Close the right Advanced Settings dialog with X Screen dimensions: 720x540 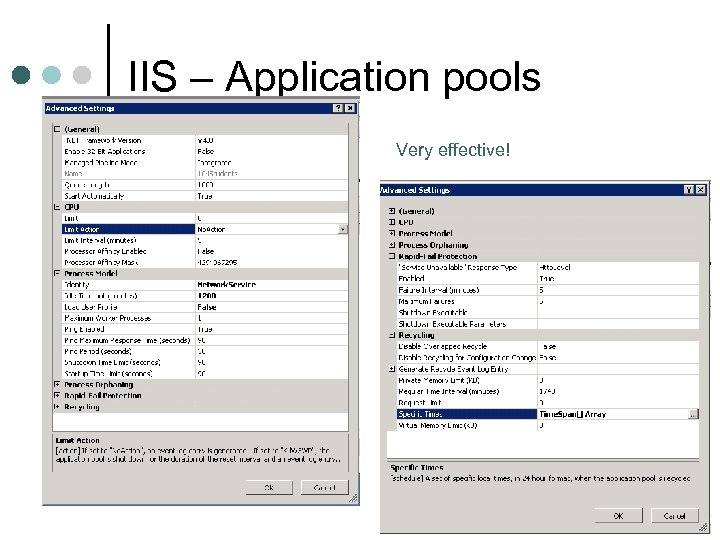coord(700,190)
